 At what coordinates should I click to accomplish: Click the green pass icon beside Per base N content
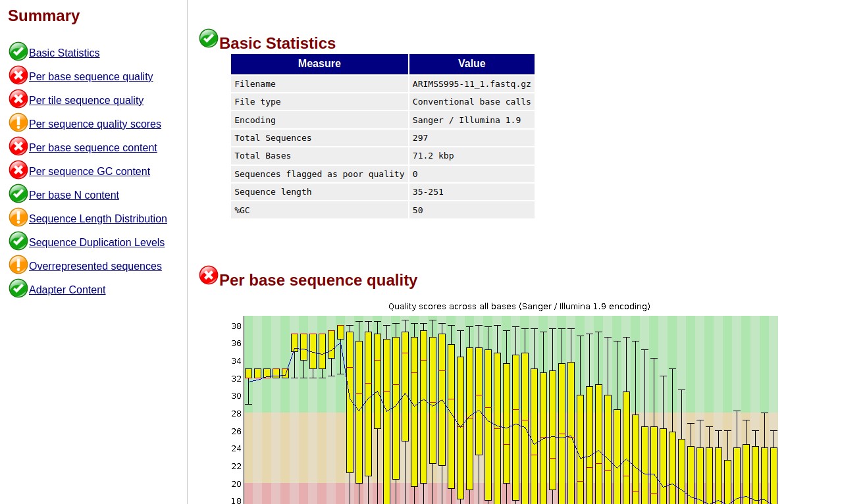tap(18, 193)
